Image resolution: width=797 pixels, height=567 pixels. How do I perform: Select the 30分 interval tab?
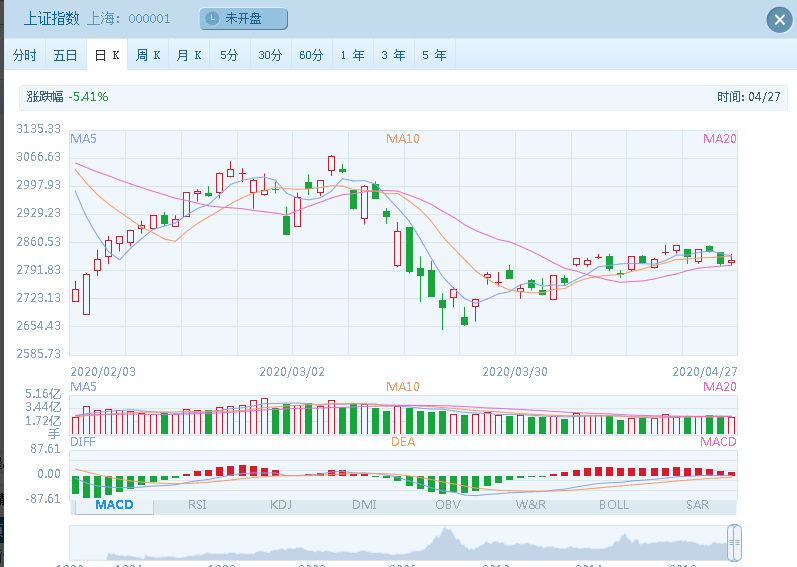click(270, 55)
